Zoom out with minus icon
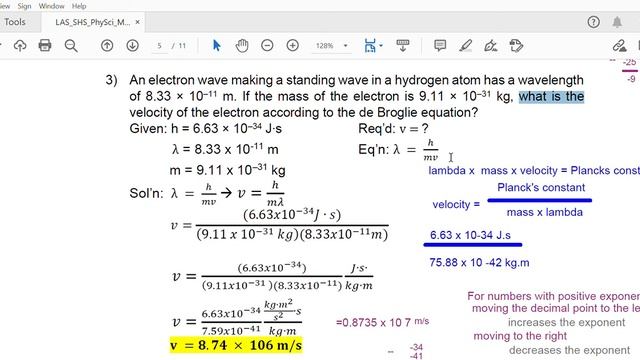The image size is (640, 360). 267,45
